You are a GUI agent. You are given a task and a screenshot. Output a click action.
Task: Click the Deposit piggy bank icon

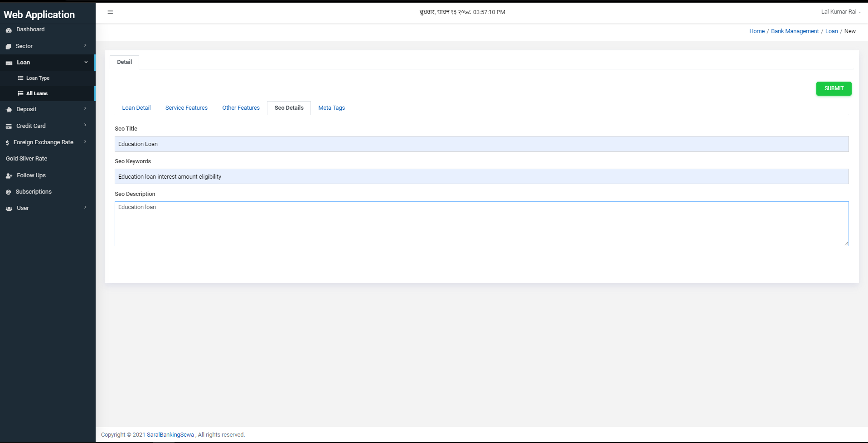[x=9, y=110]
